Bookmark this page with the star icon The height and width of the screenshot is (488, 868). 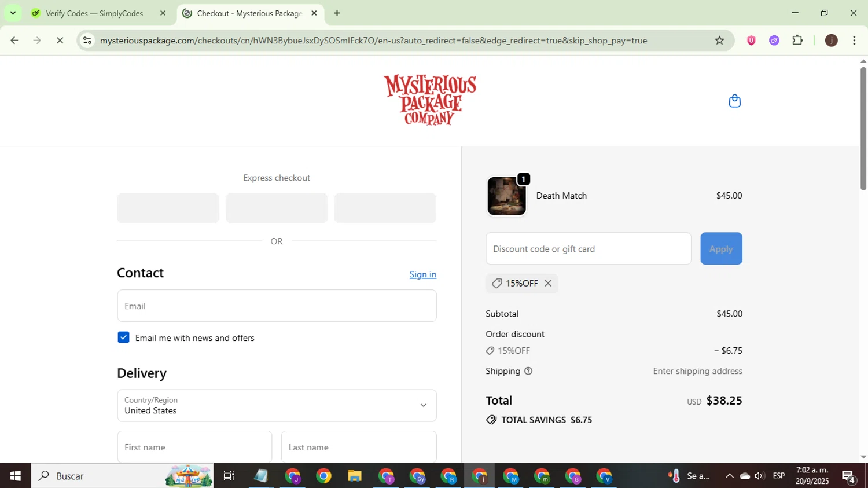(x=719, y=40)
